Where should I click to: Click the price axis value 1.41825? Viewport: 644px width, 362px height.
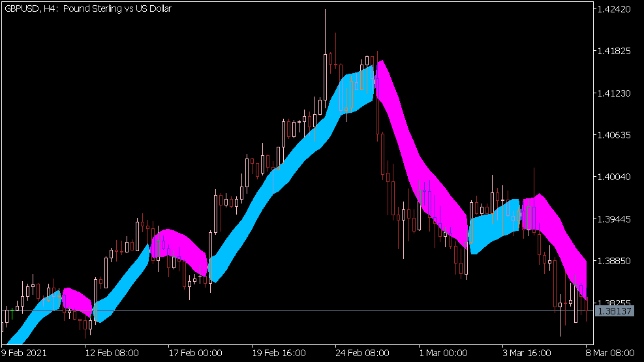[614, 51]
